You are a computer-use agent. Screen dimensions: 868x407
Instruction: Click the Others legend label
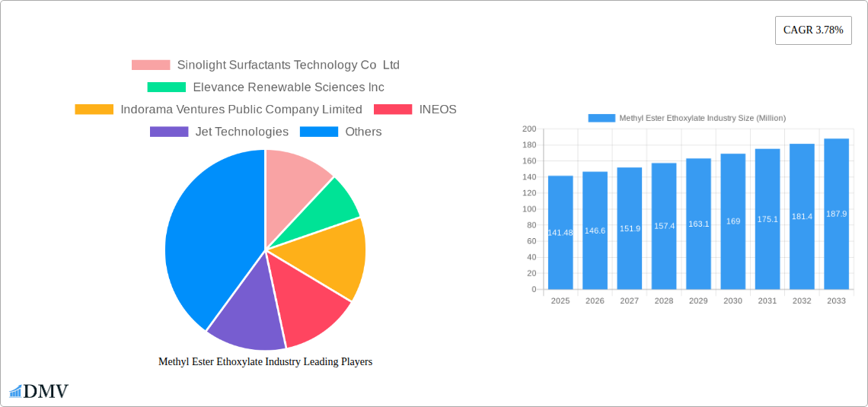click(364, 132)
